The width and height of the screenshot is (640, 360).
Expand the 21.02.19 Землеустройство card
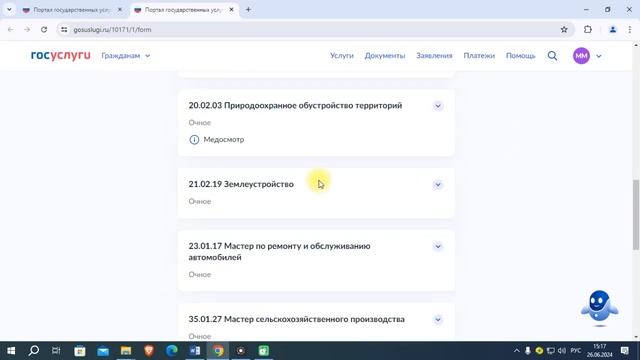click(438, 185)
